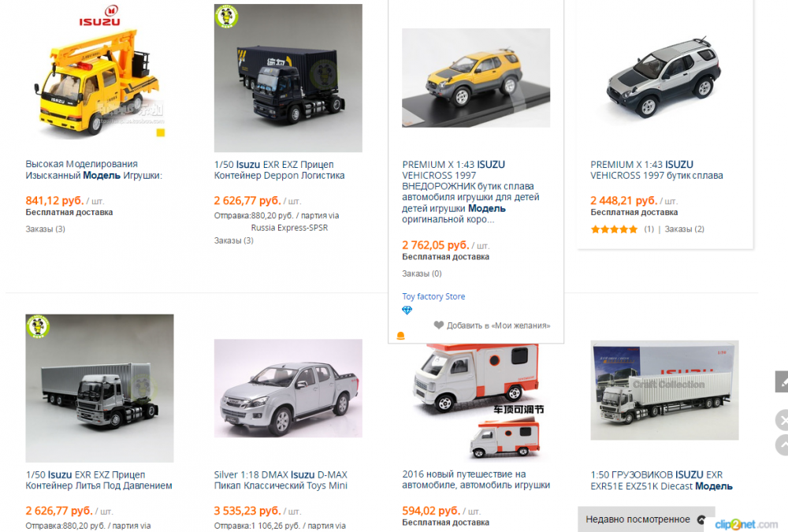This screenshot has height=532, width=788.
Task: Close the floating side panel with X
Action: point(782,420)
